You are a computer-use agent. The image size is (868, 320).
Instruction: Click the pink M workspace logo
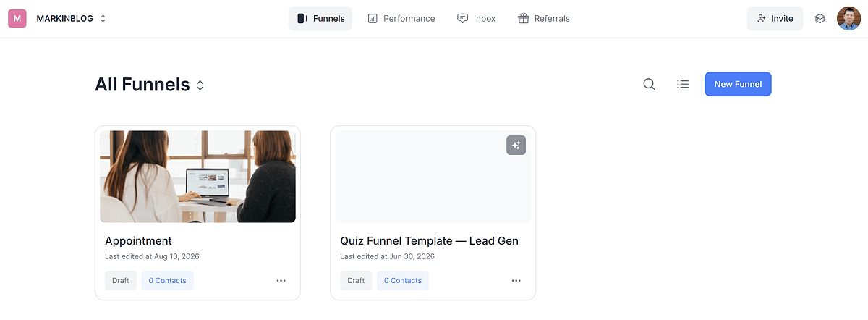click(x=17, y=18)
